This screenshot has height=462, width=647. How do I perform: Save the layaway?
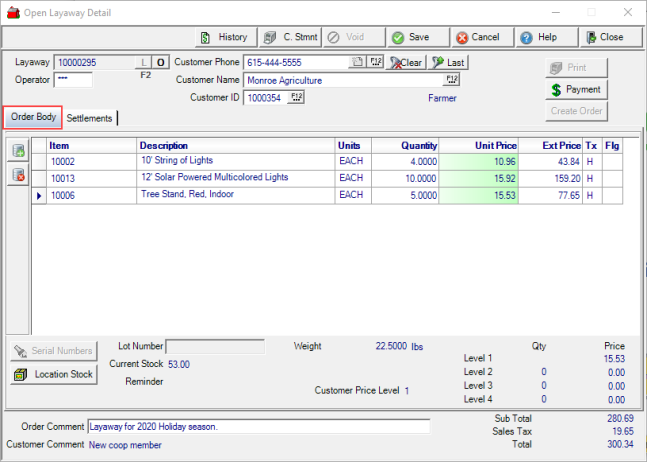pyautogui.click(x=411, y=37)
